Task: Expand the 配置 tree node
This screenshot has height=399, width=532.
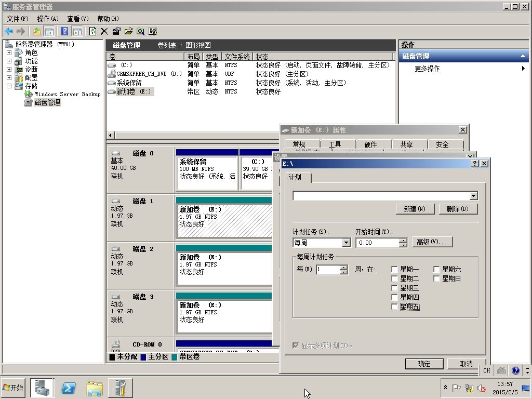Action: pos(9,78)
